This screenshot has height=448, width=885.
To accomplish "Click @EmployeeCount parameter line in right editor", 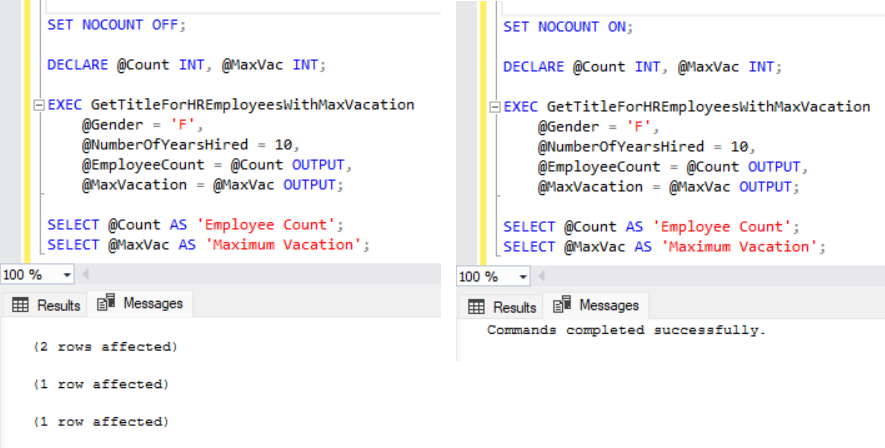I will 669,166.
